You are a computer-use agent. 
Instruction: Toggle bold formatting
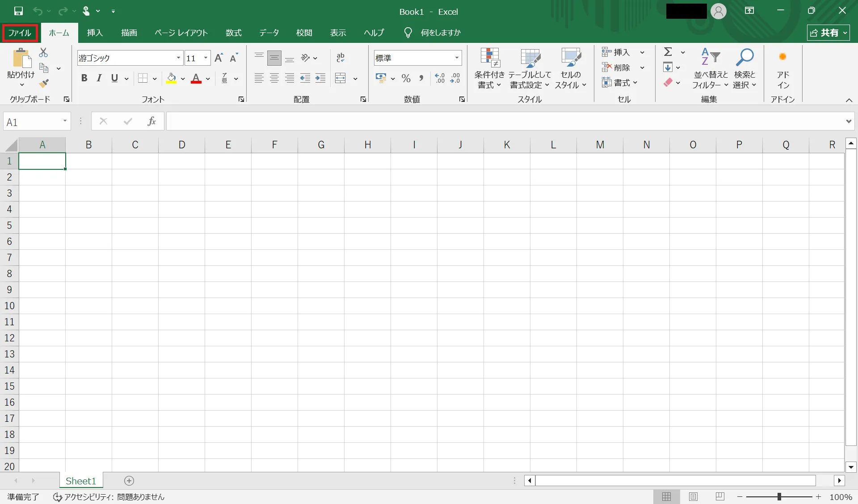point(84,79)
